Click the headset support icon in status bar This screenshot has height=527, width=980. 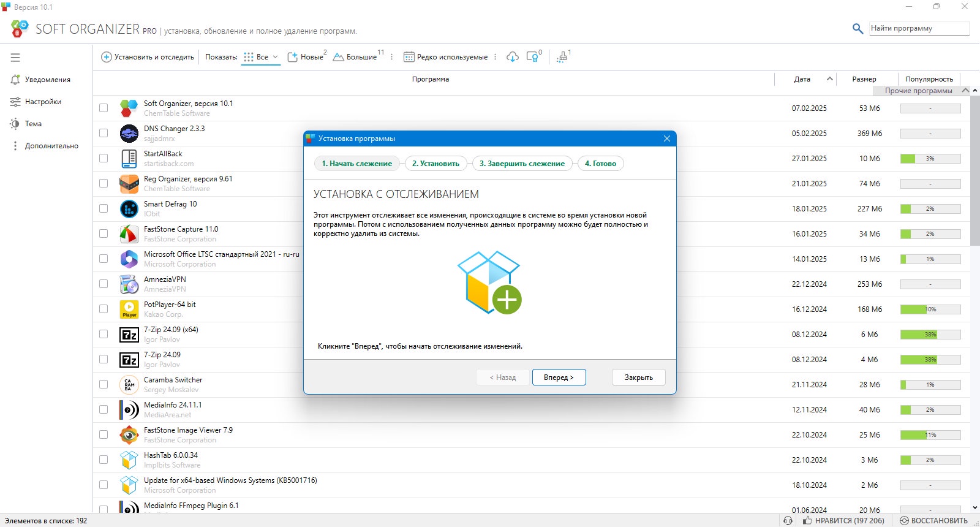pos(788,520)
